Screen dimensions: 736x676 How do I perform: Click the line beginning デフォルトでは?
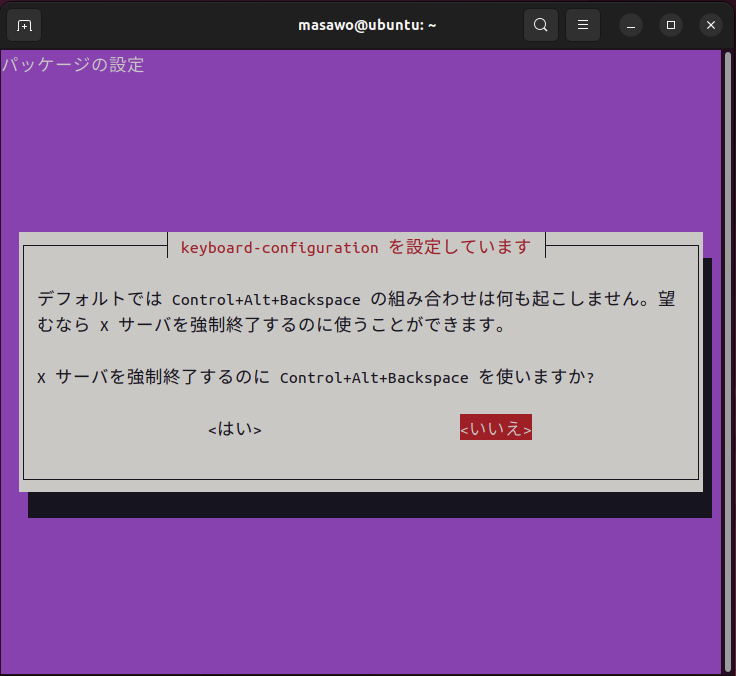[x=356, y=299]
